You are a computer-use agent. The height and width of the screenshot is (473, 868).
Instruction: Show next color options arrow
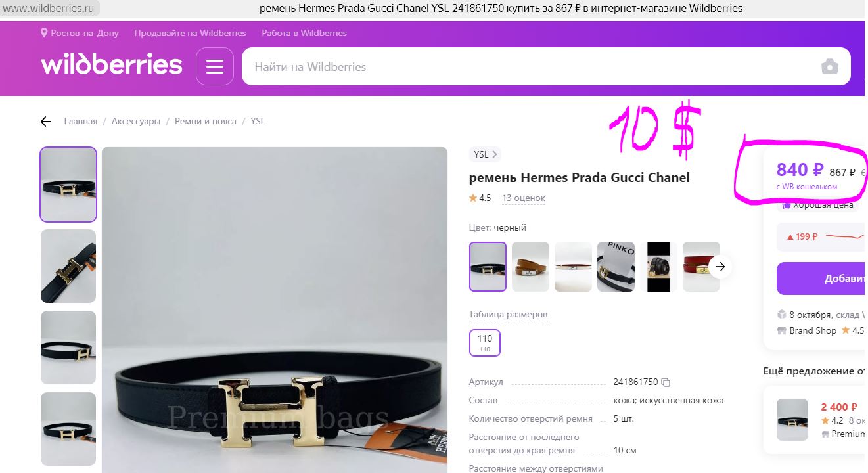point(720,267)
